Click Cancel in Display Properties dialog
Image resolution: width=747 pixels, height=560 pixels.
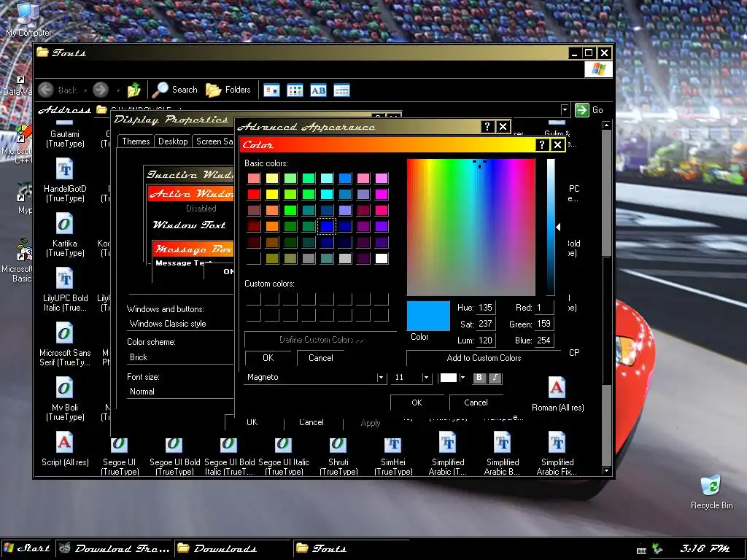pos(311,422)
